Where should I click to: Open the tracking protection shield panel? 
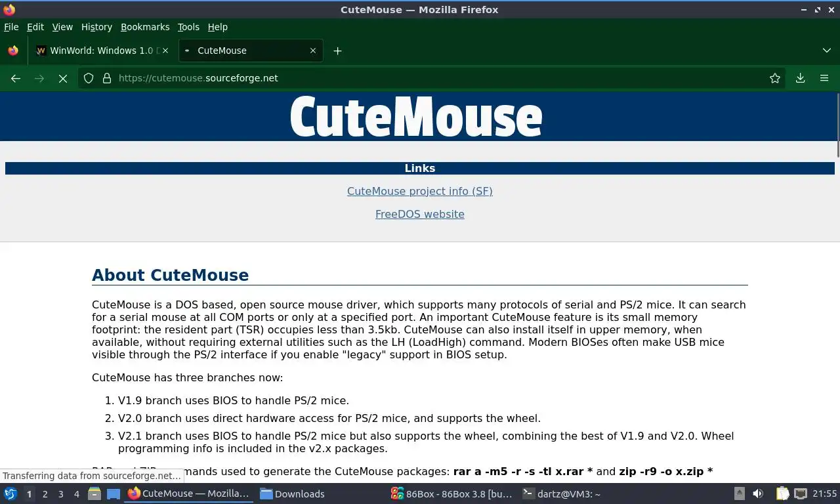(89, 78)
